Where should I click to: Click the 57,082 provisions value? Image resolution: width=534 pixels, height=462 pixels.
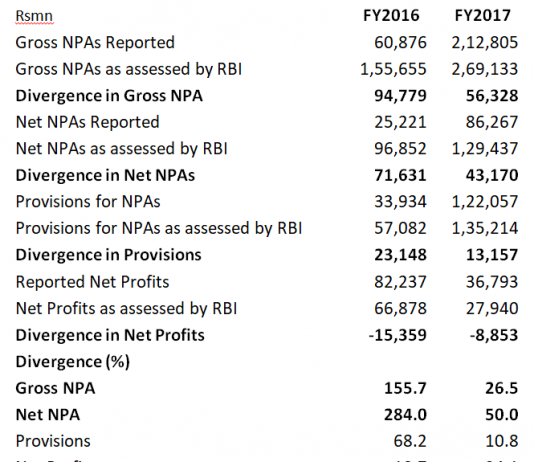click(400, 228)
